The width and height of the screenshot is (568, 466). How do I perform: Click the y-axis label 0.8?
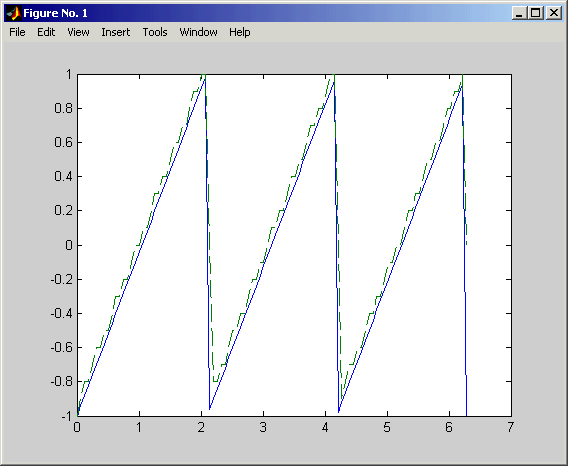point(63,108)
